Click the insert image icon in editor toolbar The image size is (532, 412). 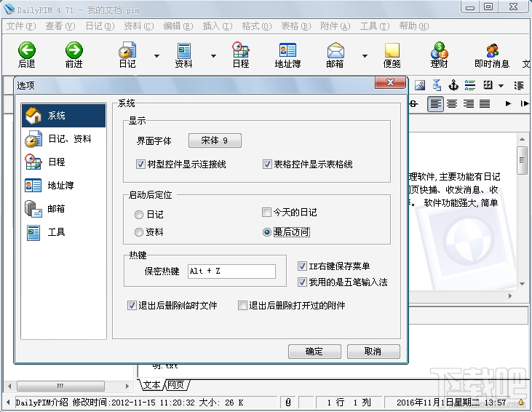click(x=420, y=85)
